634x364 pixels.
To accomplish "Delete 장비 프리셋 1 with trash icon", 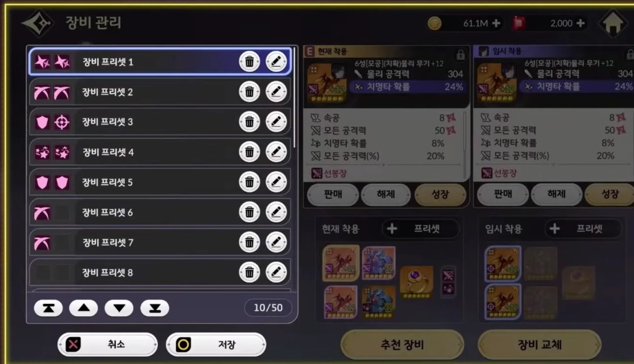I will pyautogui.click(x=250, y=62).
